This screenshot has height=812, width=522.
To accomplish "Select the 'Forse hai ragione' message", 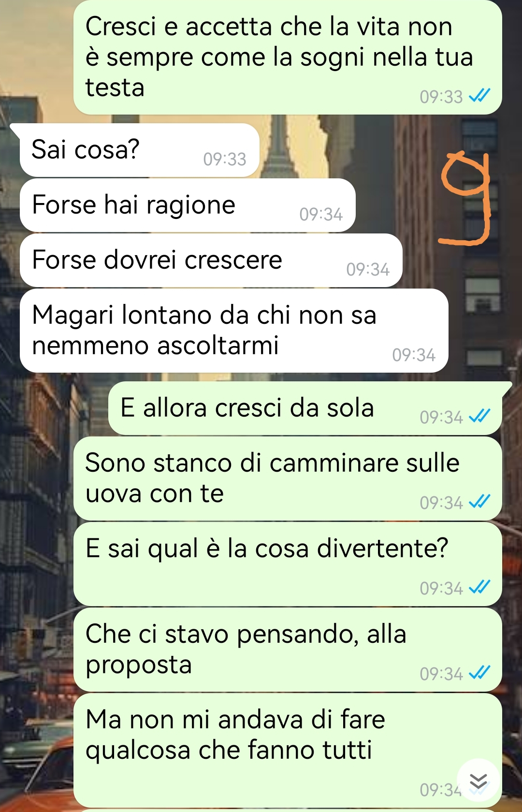I will 188,205.
